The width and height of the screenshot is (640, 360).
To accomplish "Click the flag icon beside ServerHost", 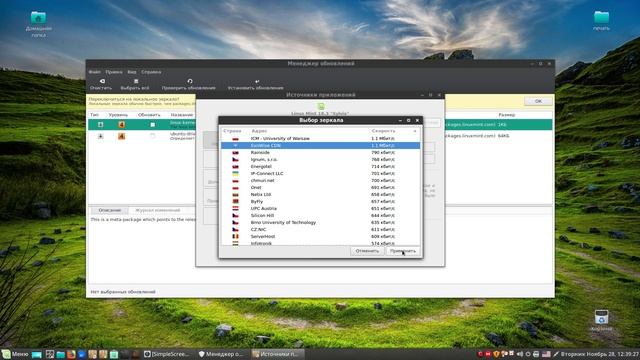I will pos(236,236).
